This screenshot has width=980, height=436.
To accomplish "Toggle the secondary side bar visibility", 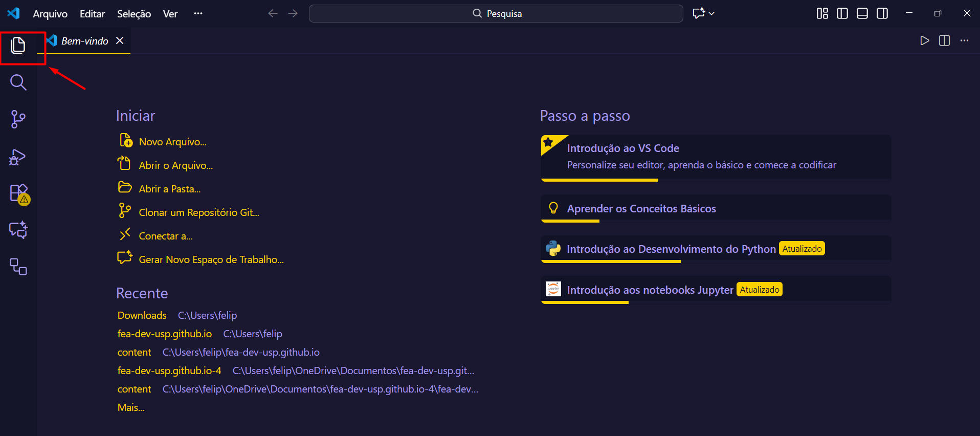I will coord(882,14).
